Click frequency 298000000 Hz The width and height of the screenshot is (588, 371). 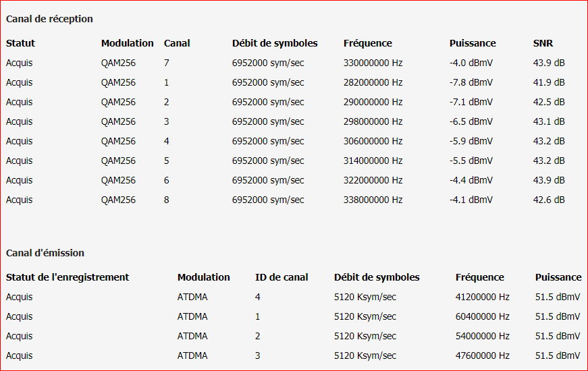coord(373,121)
